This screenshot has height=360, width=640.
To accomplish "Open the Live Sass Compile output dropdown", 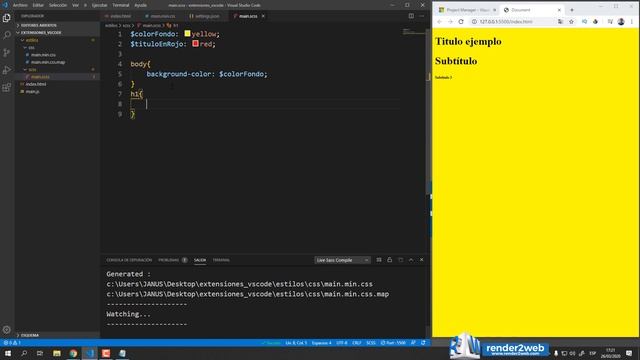I will click(x=342, y=260).
